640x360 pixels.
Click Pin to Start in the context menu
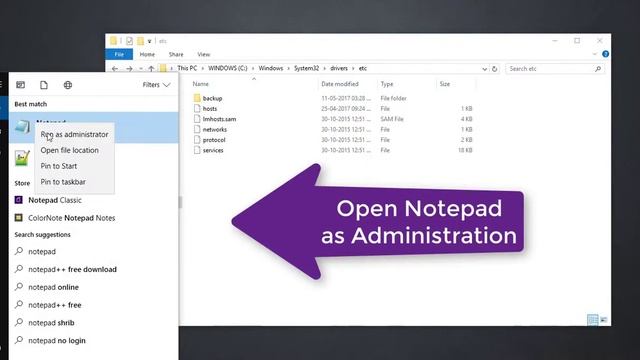pos(59,166)
